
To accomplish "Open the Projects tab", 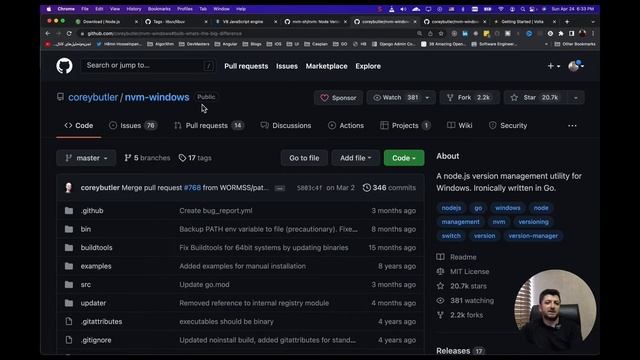I will pos(405,125).
